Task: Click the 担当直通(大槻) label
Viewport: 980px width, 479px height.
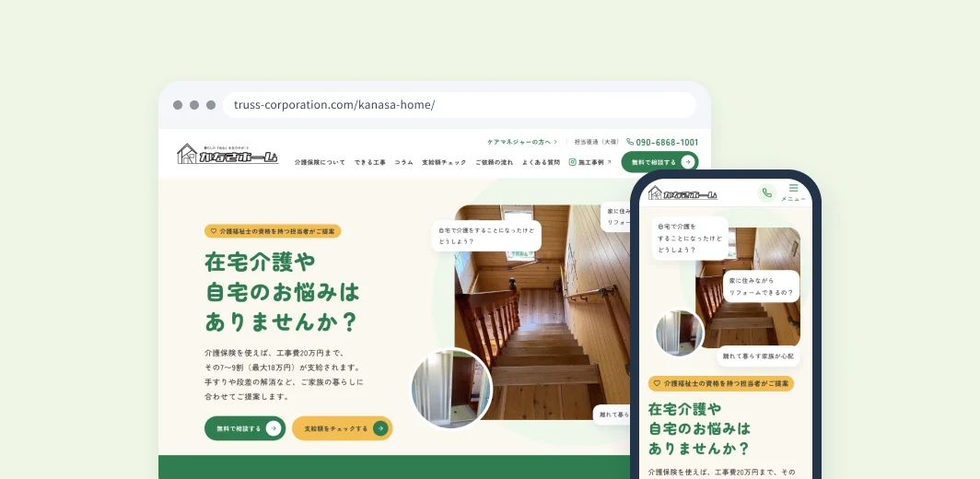Action: (x=596, y=142)
